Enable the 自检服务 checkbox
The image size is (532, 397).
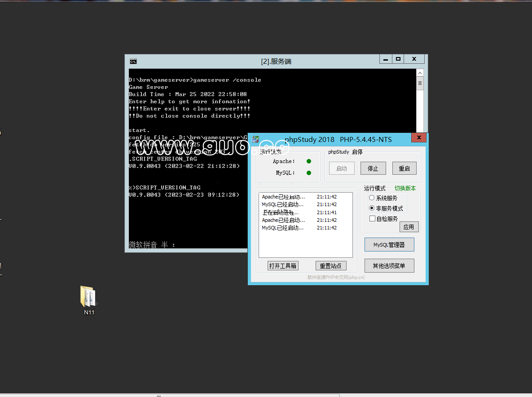372,219
